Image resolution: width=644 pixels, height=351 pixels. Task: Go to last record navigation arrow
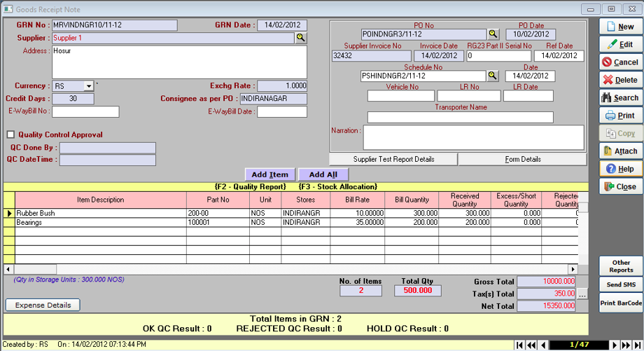(638, 345)
